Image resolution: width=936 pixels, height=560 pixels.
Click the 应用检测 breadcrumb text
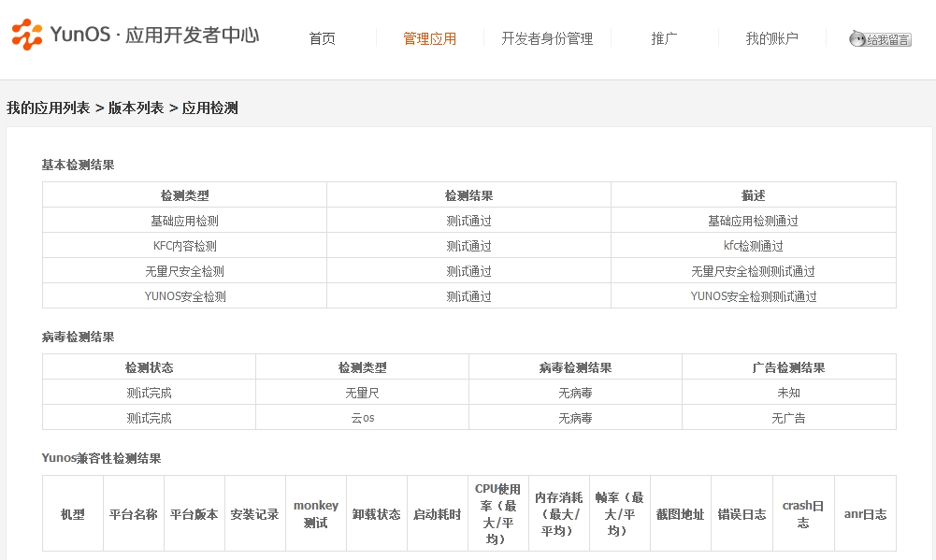coord(209,108)
